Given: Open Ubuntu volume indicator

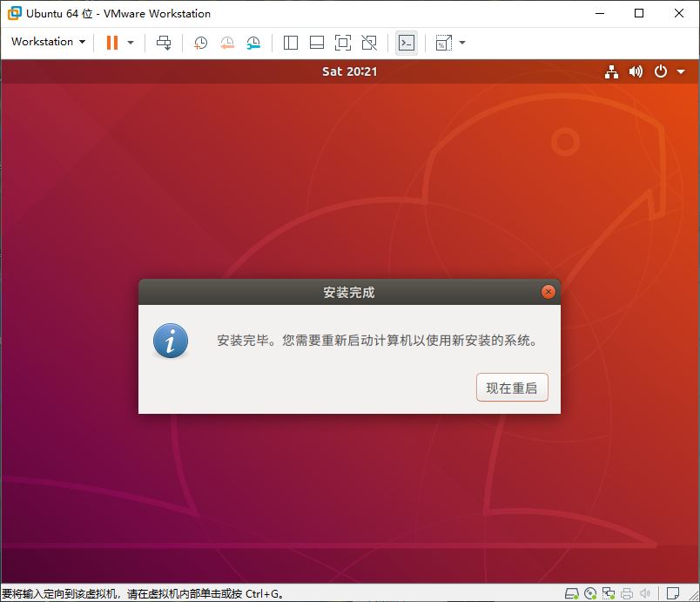Looking at the screenshot, I should [x=636, y=71].
